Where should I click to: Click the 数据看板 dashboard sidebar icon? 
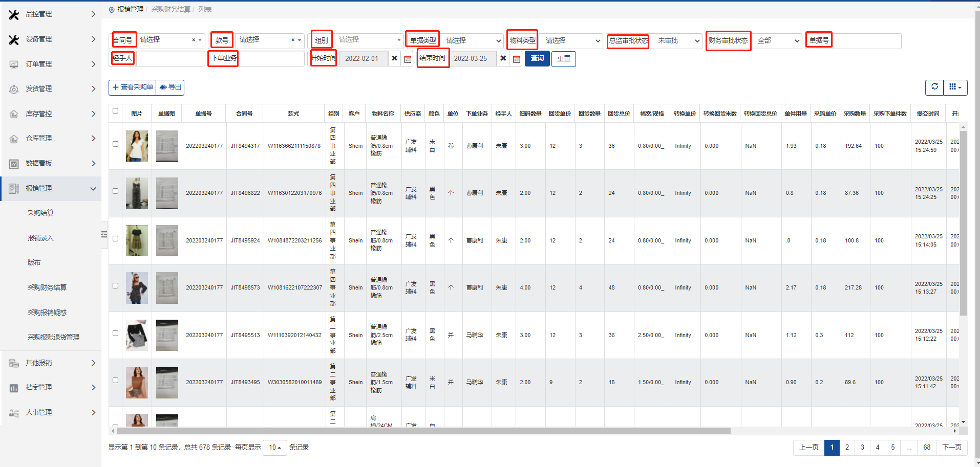coord(14,164)
